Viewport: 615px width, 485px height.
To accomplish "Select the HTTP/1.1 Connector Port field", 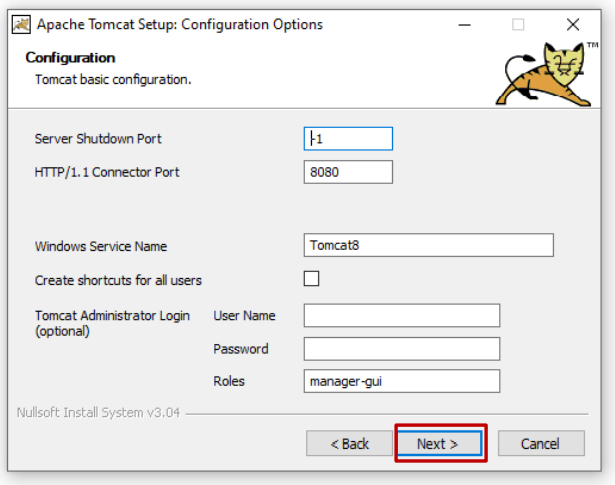I will pyautogui.click(x=348, y=172).
